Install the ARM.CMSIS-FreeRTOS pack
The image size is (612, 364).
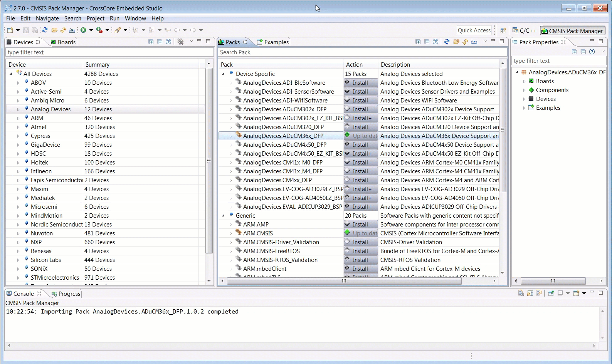361,251
